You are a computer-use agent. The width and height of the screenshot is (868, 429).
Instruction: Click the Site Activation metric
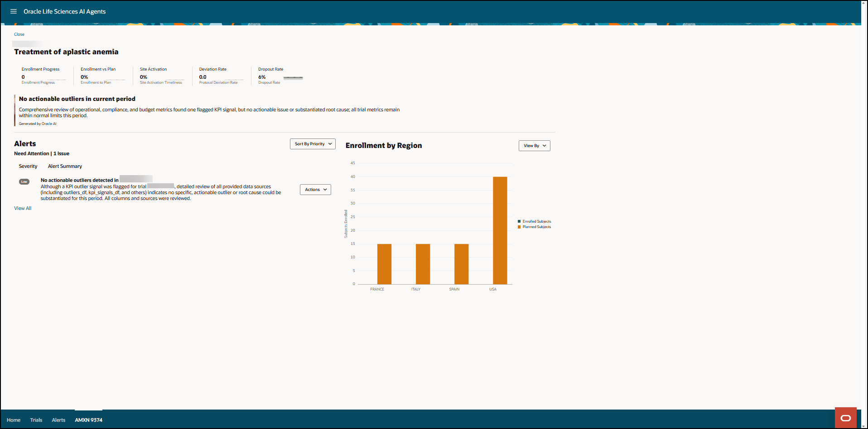pos(162,76)
